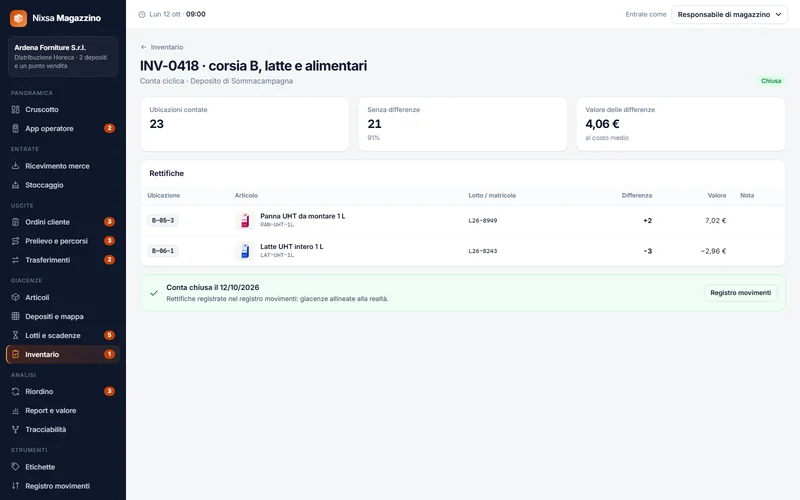This screenshot has width=800, height=500.
Task: Open App operatore menu item
Action: (63, 129)
